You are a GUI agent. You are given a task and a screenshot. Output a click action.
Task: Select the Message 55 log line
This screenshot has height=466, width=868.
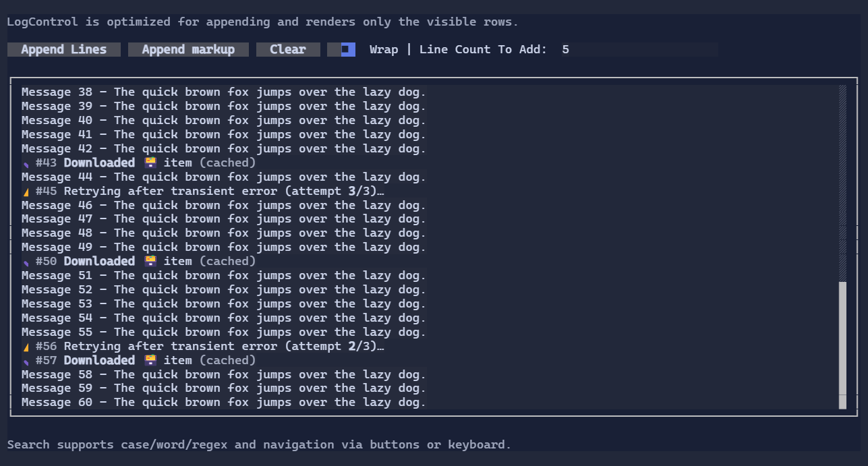pyautogui.click(x=224, y=332)
